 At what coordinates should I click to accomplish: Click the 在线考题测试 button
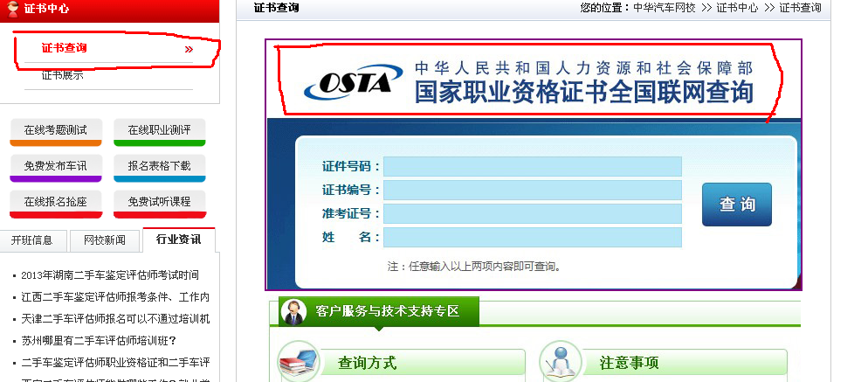[x=56, y=130]
